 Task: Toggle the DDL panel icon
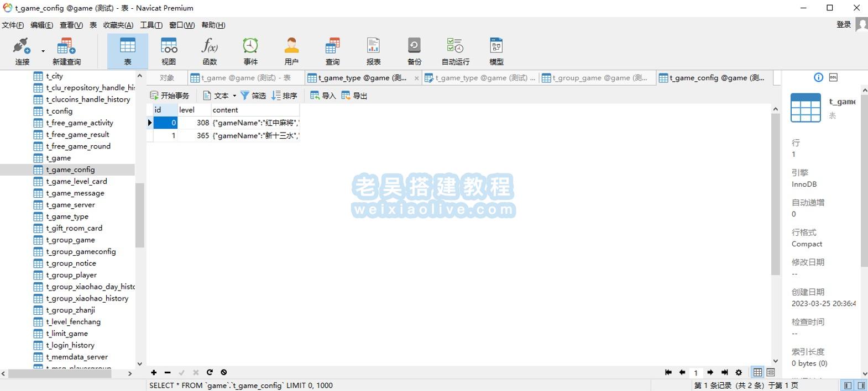(833, 77)
